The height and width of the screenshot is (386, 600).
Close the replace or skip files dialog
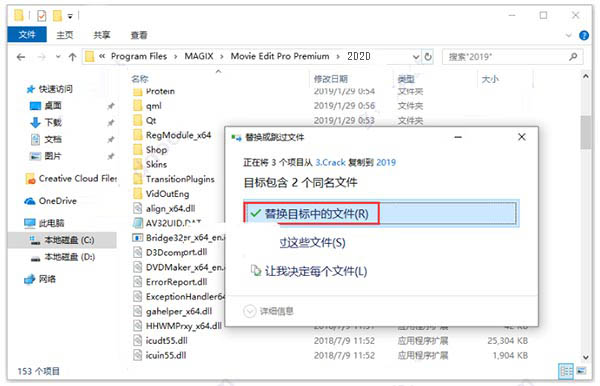(522, 137)
